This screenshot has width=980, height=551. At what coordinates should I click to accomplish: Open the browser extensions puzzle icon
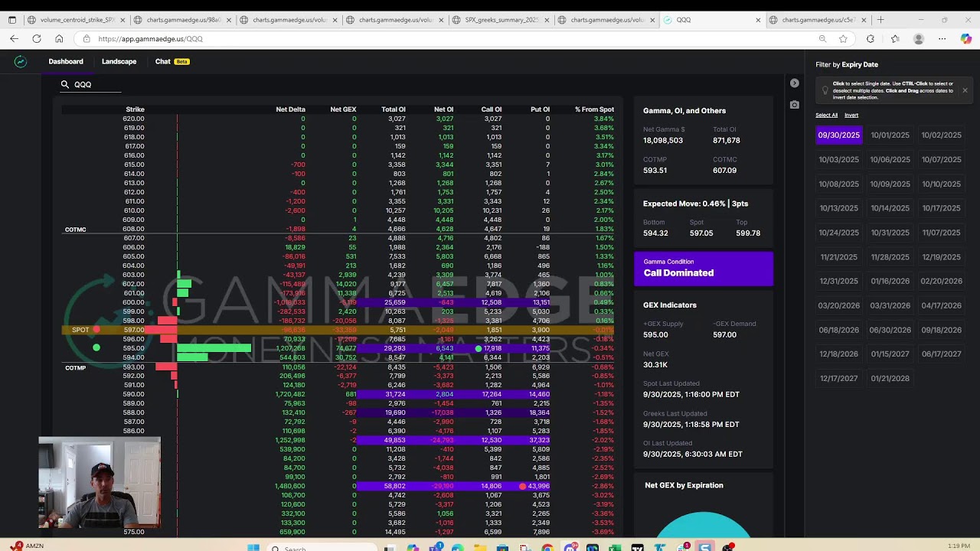[871, 38]
